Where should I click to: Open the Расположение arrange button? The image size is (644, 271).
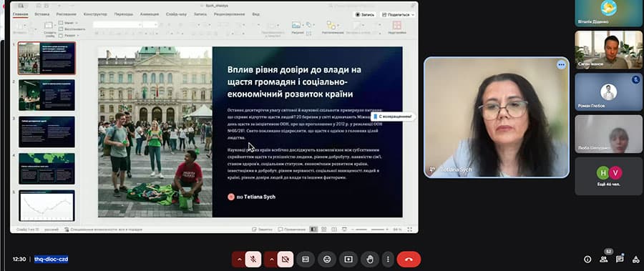333,27
